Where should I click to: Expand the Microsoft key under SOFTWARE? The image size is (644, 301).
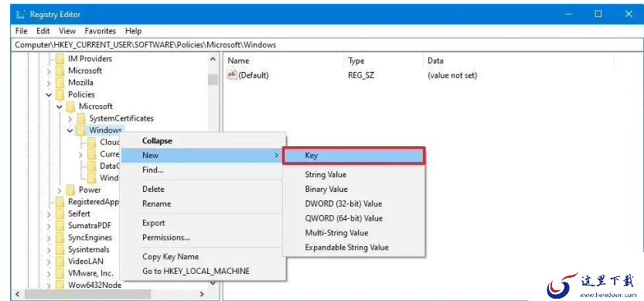pos(49,71)
